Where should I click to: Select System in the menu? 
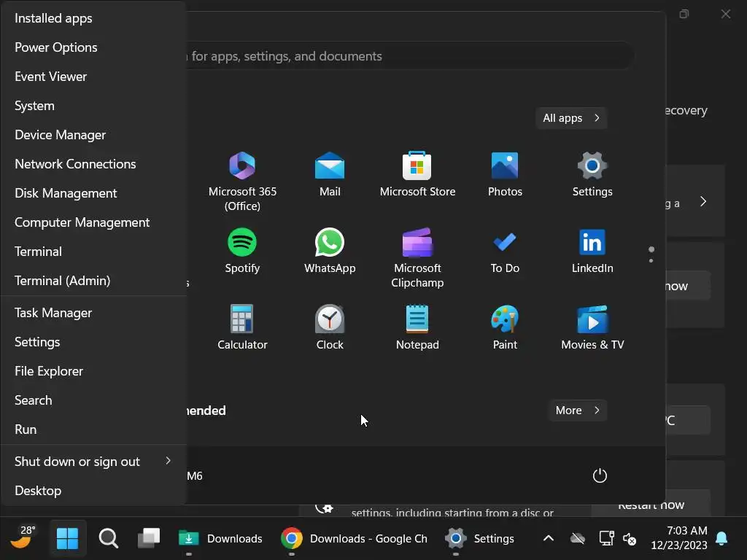tap(93, 105)
